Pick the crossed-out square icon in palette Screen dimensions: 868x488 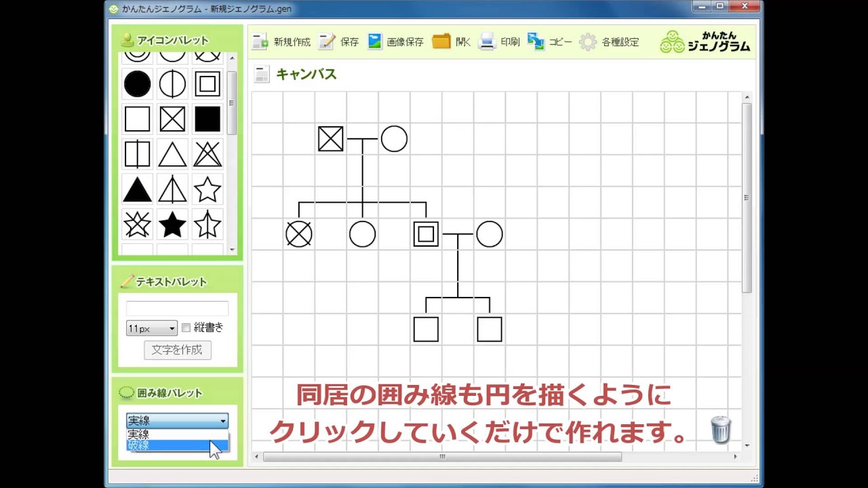click(x=172, y=119)
